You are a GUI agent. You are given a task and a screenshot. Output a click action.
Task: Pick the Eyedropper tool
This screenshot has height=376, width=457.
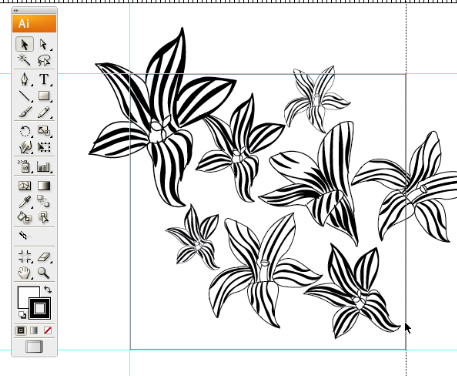[24, 201]
